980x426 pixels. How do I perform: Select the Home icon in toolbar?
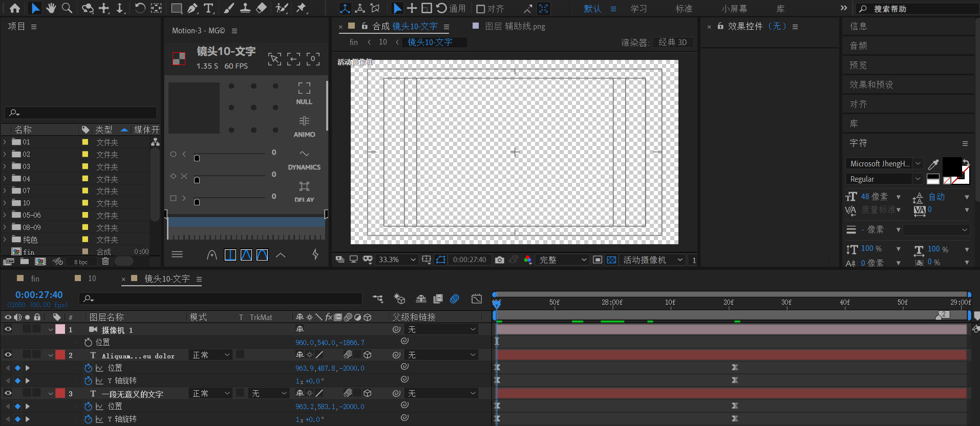tap(15, 8)
